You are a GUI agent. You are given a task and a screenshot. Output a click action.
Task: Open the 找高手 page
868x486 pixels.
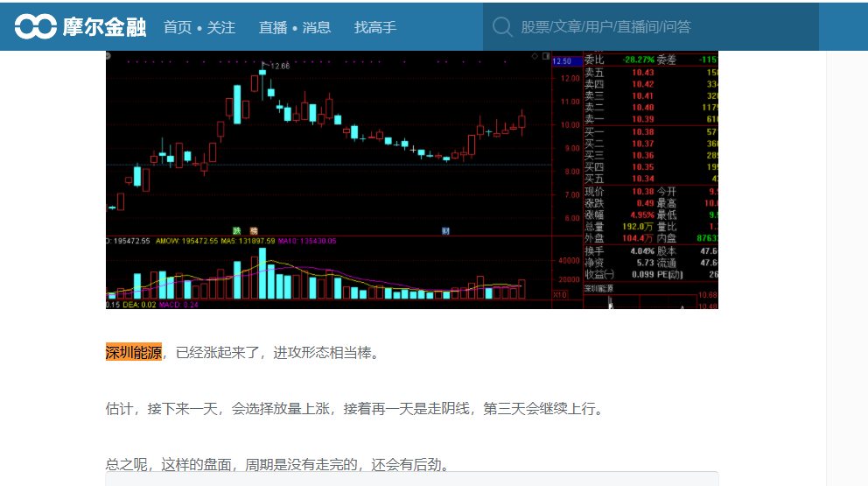coord(375,27)
